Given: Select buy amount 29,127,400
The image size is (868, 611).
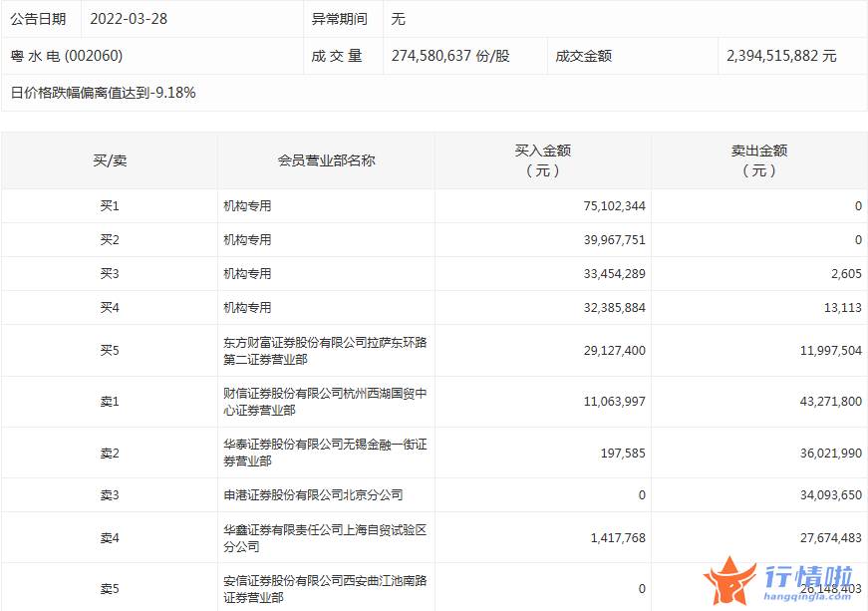Looking at the screenshot, I should [615, 350].
